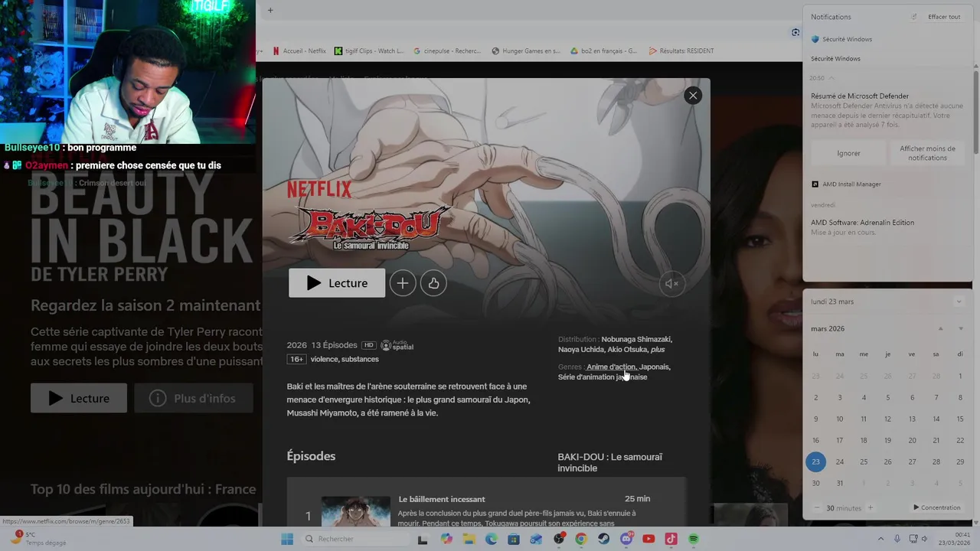Image resolution: width=980 pixels, height=551 pixels.
Task: Click Afficher moins de notifications button
Action: (x=927, y=153)
